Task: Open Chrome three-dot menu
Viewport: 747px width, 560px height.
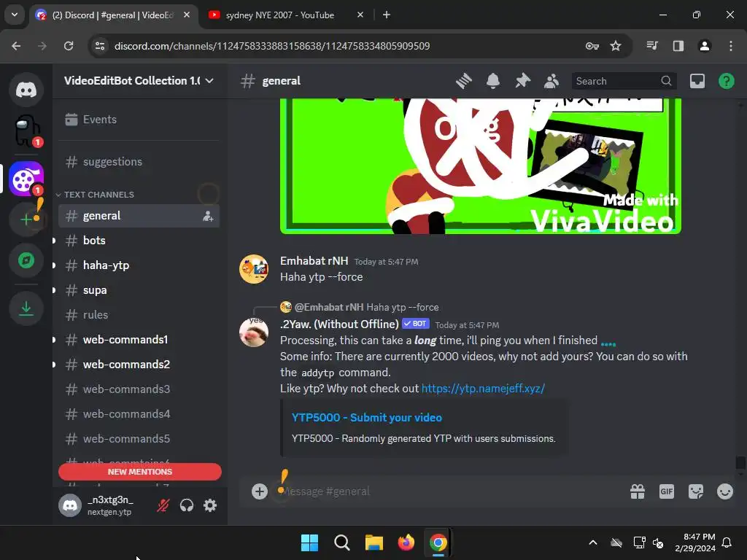Action: point(731,46)
